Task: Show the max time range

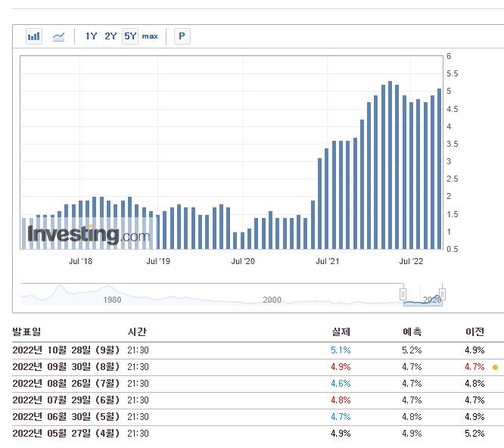Action: (x=150, y=36)
